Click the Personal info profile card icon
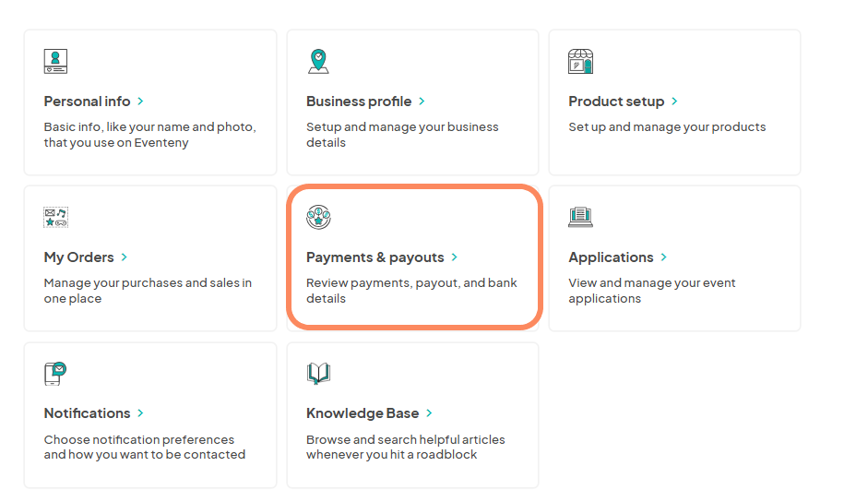This screenshot has height=502, width=868. 55,62
